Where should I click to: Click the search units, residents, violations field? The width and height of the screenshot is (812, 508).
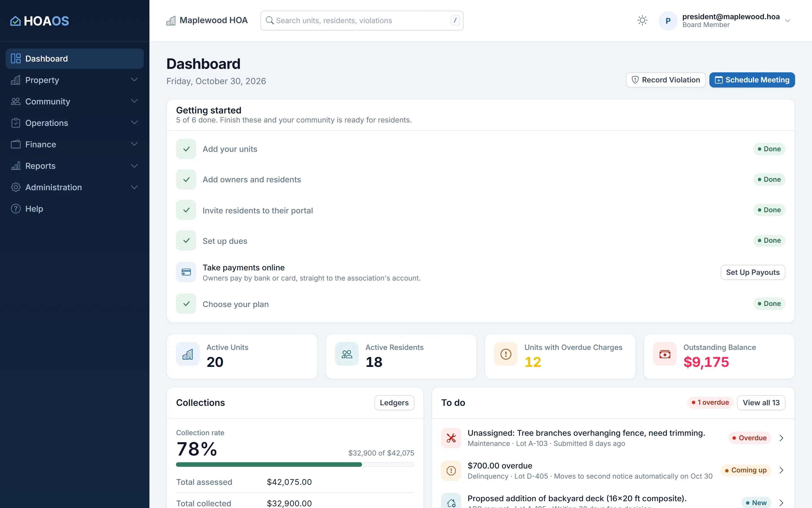pos(362,21)
